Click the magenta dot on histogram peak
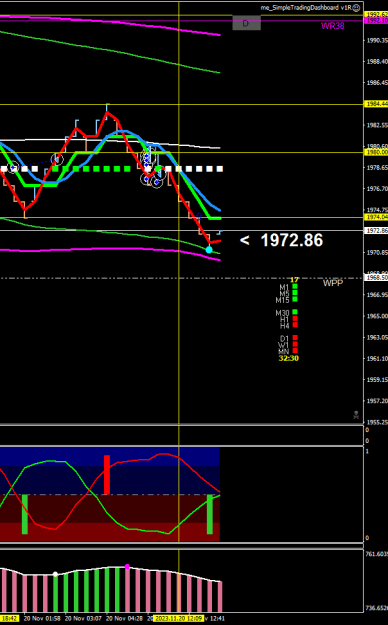This screenshot has width=388, height=625. [x=127, y=566]
